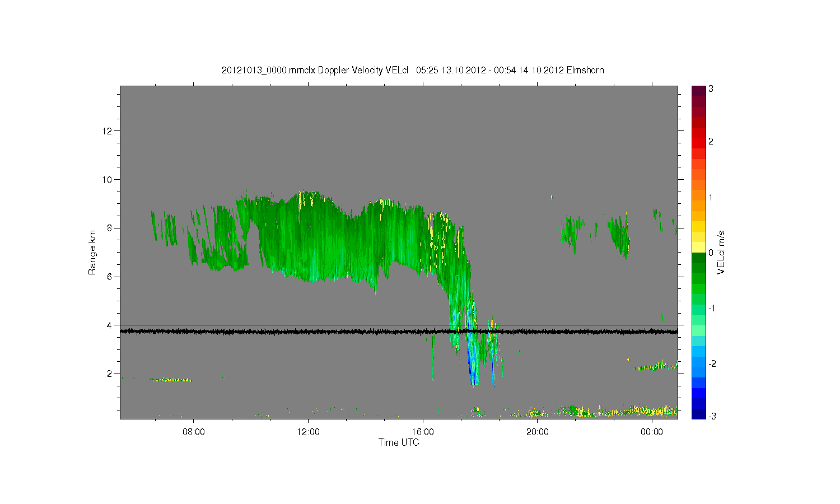The image size is (840, 504).
Task: Click the 6 km range tick label
Action: point(110,277)
